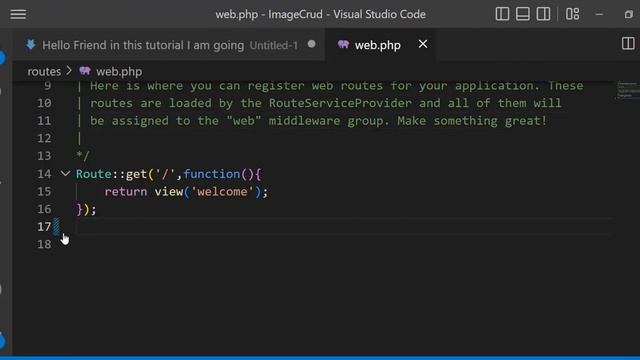
Task: Close the web.php tab
Action: pyautogui.click(x=423, y=44)
